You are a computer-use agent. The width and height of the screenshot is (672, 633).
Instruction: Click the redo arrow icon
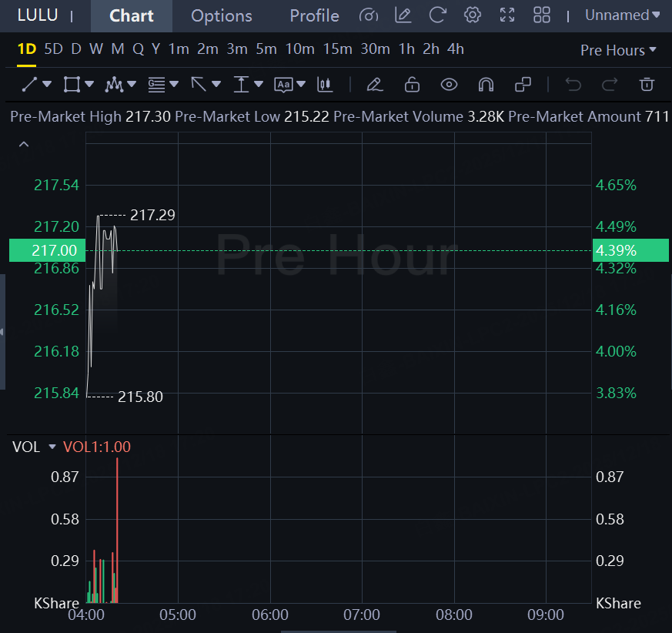610,84
